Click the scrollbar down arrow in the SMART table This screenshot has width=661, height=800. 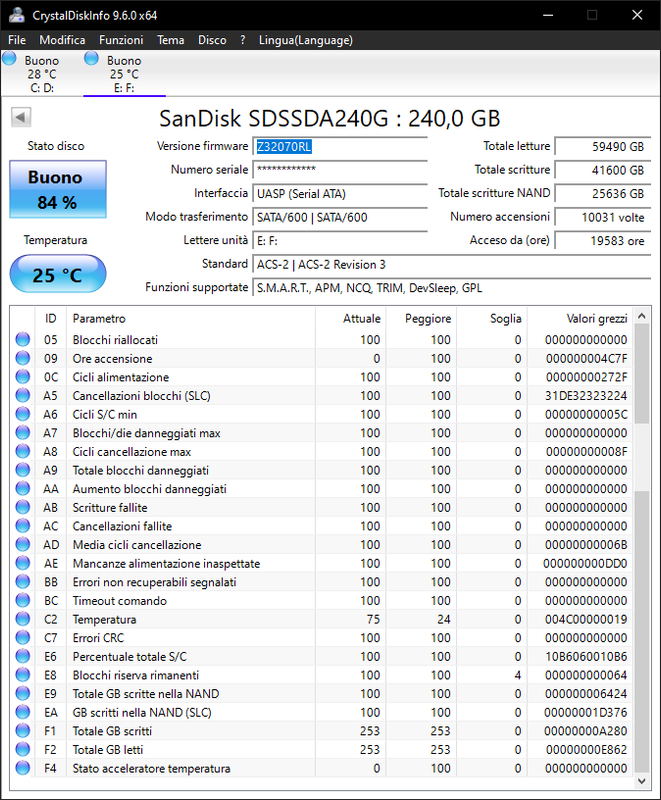tap(642, 781)
